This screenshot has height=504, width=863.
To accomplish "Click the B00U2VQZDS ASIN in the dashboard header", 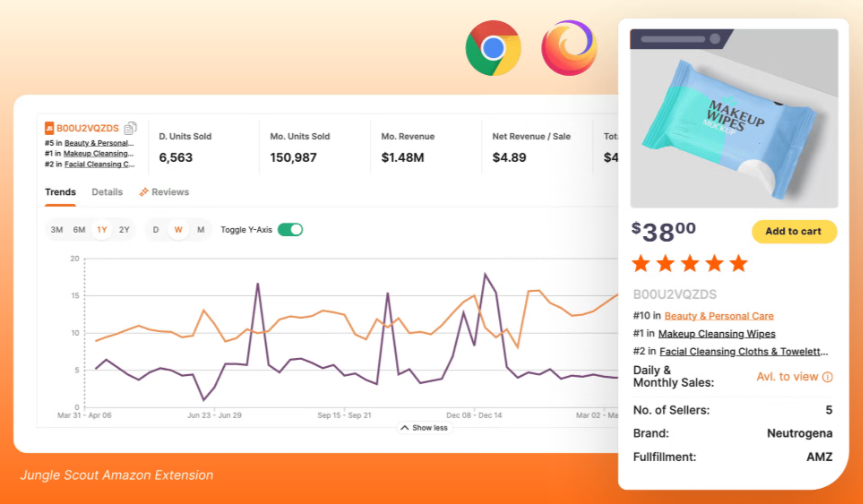I will pos(88,128).
